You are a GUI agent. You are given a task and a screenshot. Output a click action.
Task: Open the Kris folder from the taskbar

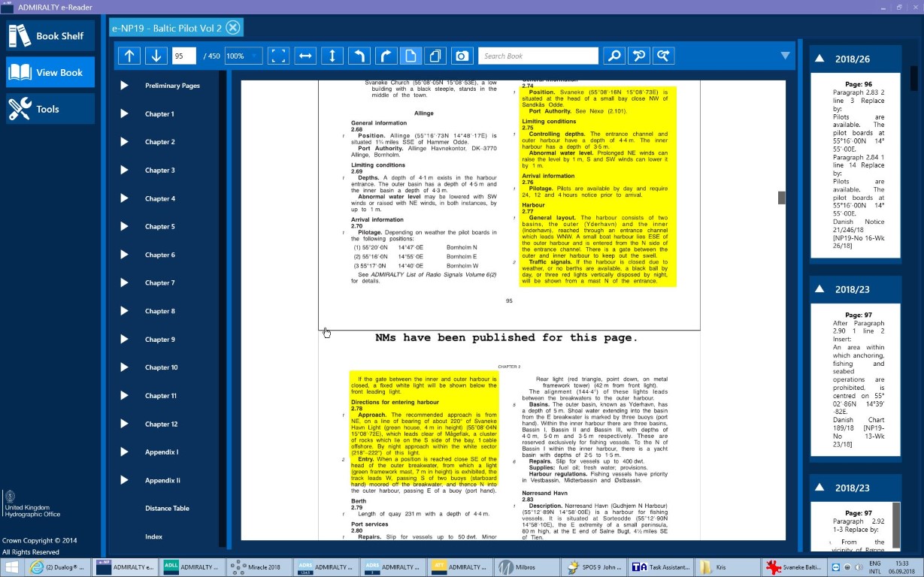[x=727, y=567]
